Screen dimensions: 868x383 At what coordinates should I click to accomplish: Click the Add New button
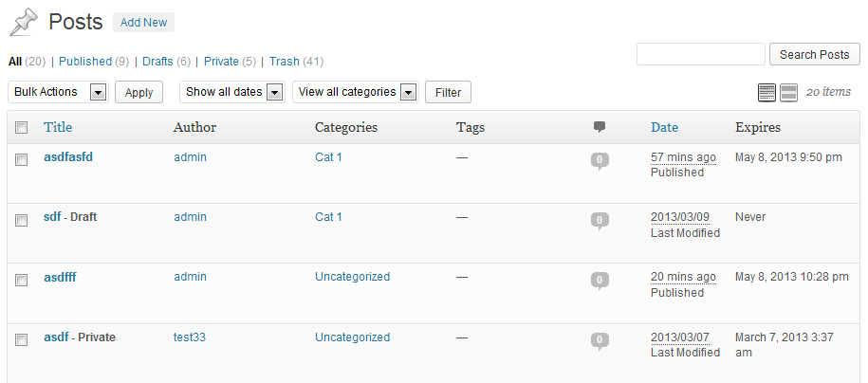pyautogui.click(x=143, y=22)
